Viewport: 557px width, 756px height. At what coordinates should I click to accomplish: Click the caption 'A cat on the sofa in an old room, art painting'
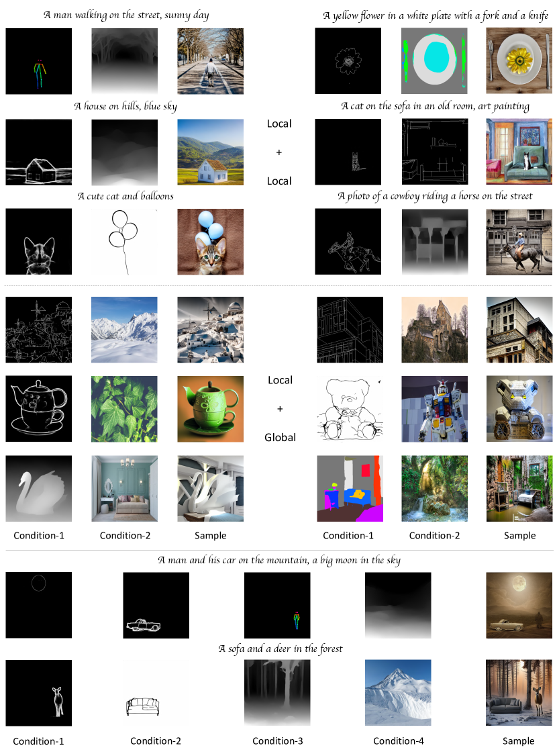coord(435,106)
